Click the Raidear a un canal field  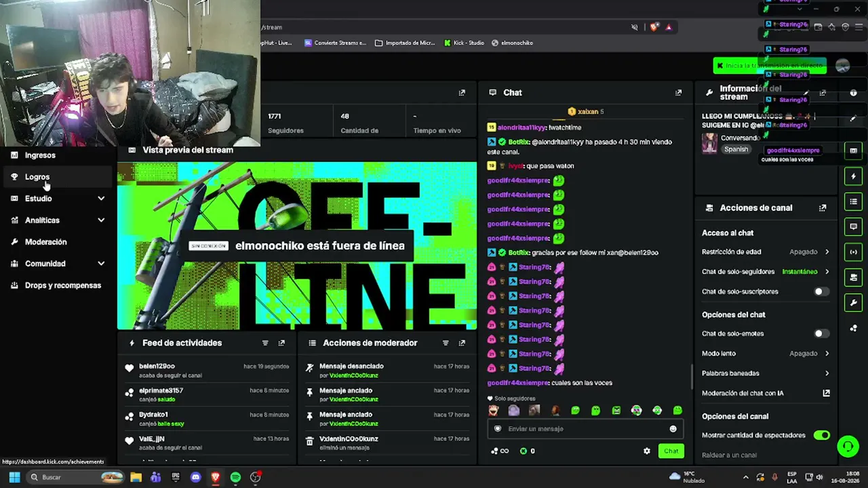coord(766,455)
